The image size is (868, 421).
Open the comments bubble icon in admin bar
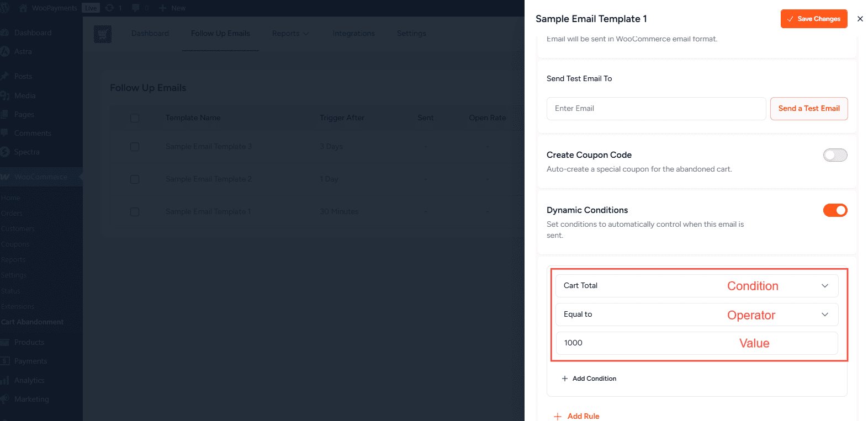tap(136, 8)
